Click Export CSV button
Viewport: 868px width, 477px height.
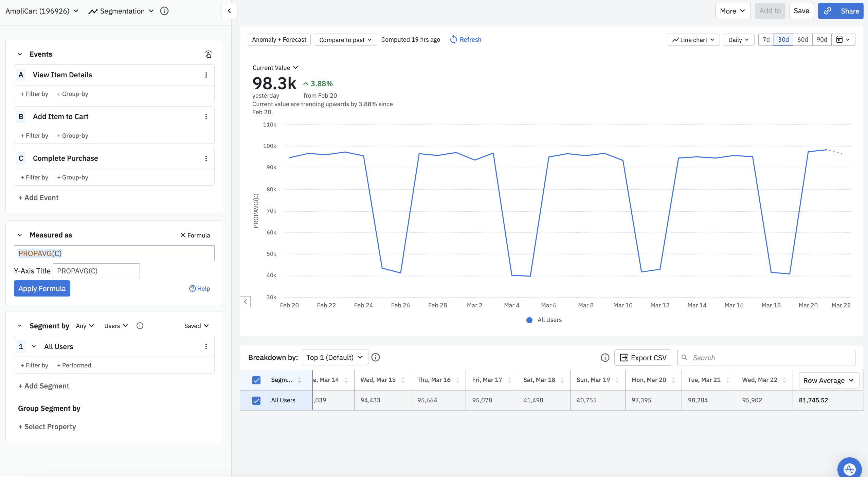click(x=643, y=358)
